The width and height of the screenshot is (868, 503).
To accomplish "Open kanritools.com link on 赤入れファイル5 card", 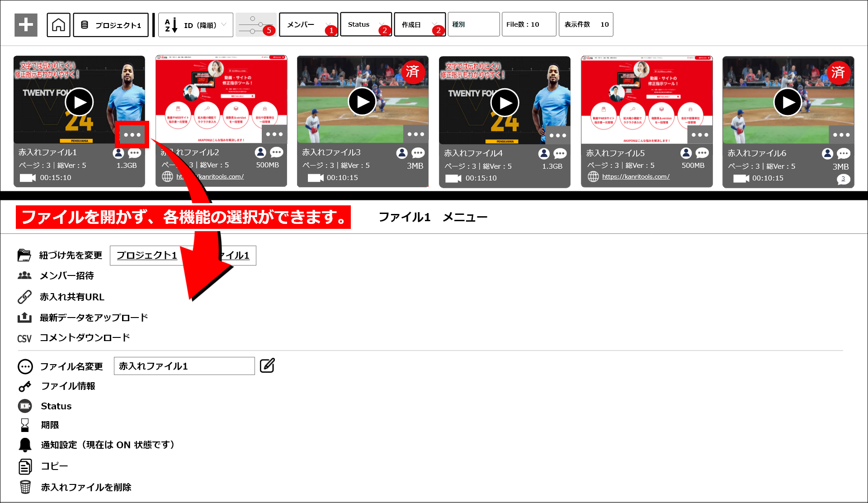I will point(636,176).
